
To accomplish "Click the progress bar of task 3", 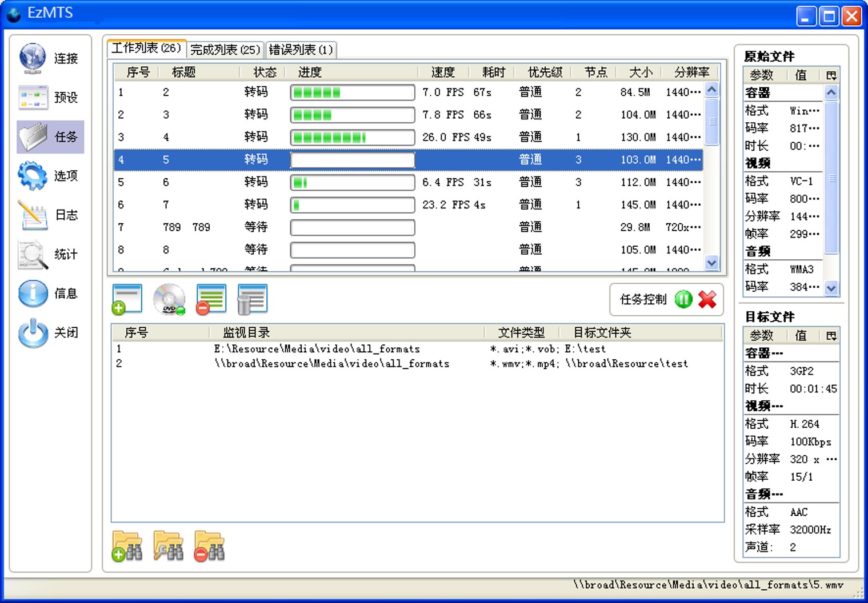I will point(353,137).
